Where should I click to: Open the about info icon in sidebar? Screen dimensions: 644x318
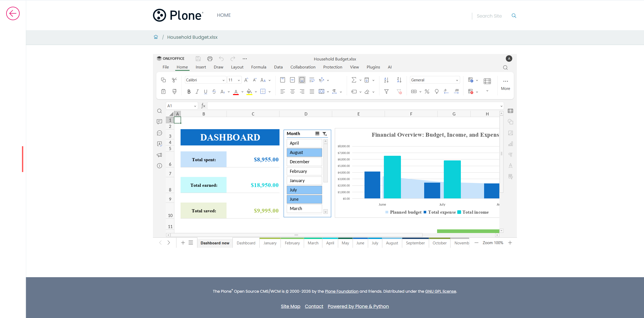tap(159, 166)
